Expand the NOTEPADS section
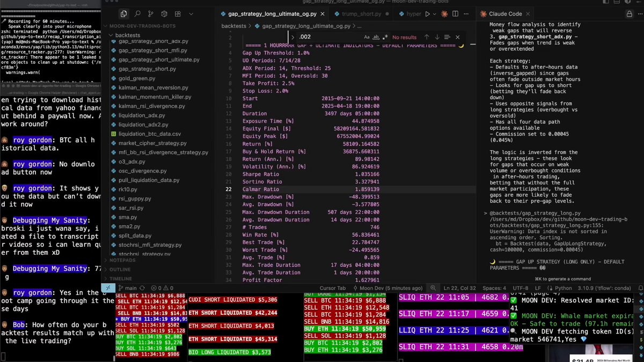644x362 pixels. pos(123,260)
